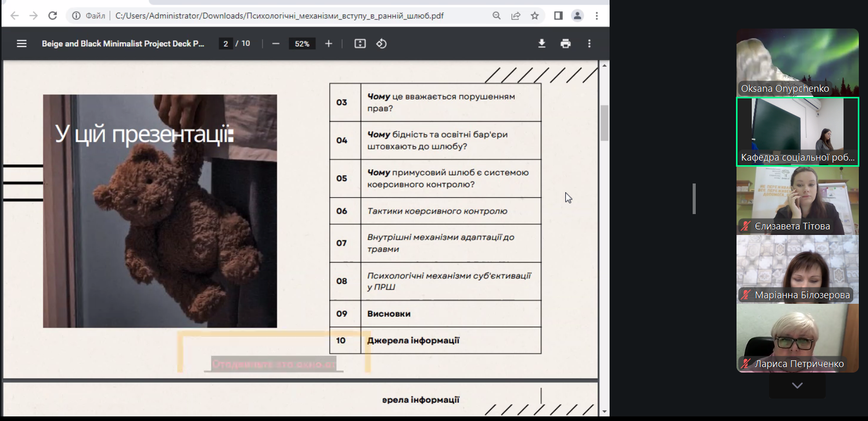The width and height of the screenshot is (868, 421).
Task: Select Лариса Петриченко's video tile
Action: point(797,337)
